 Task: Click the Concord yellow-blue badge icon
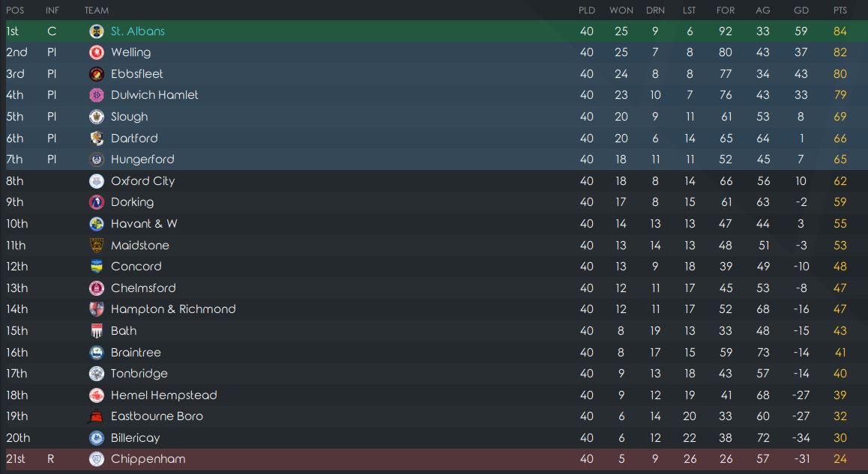tap(96, 267)
